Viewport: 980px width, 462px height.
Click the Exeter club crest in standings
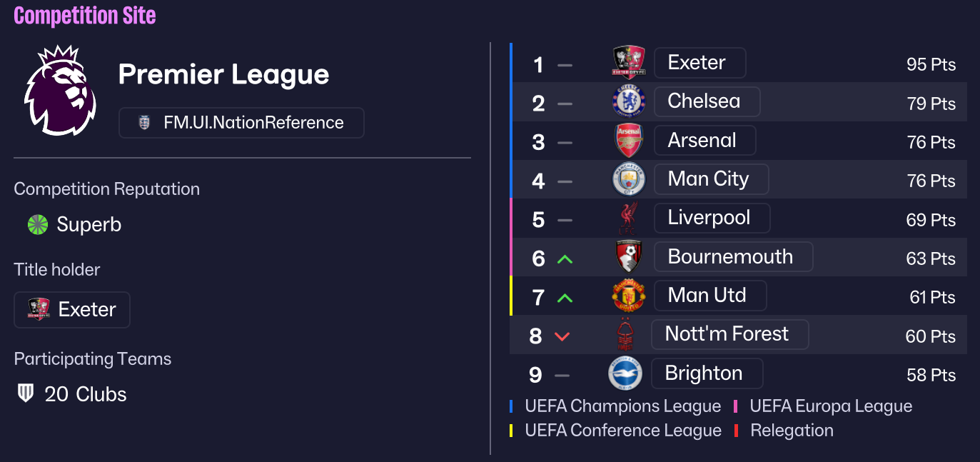tap(629, 63)
